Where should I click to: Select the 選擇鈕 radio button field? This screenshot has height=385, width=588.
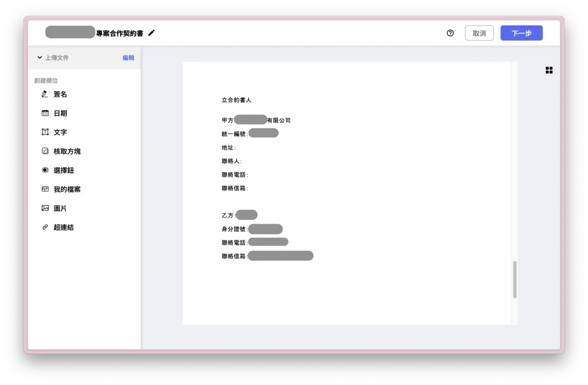63,171
